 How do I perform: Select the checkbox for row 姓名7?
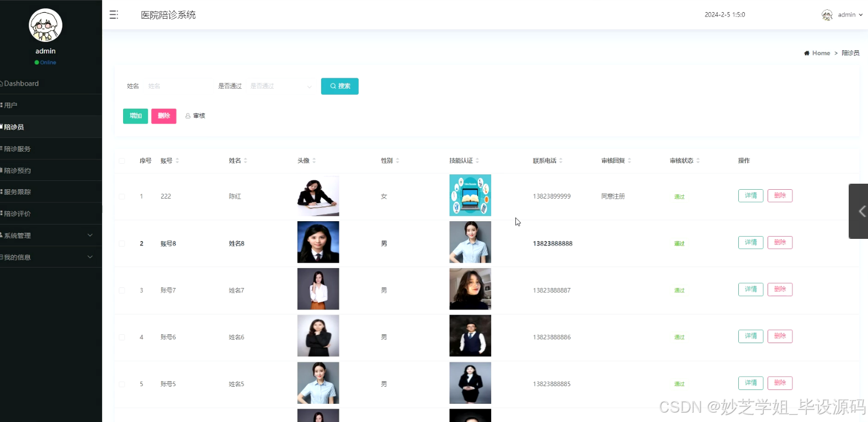click(x=122, y=290)
